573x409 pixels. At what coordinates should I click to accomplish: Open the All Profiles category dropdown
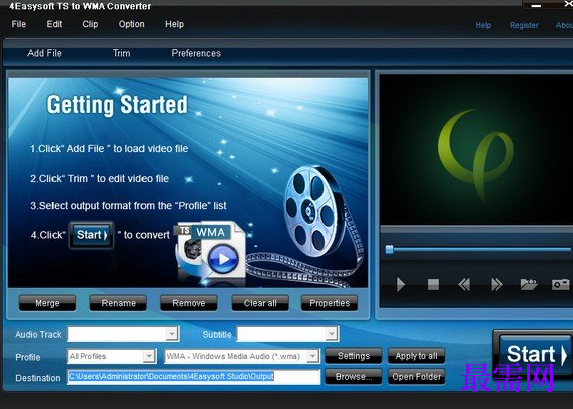click(149, 356)
